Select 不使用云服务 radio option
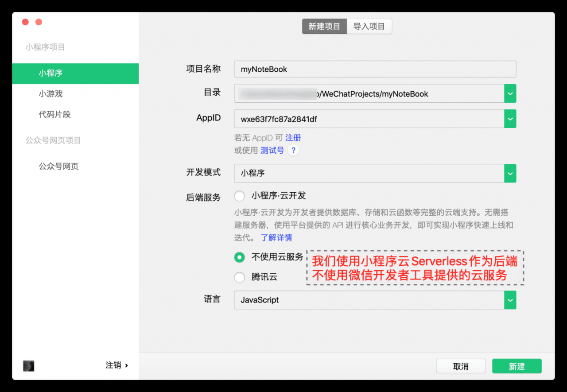567x392 pixels. (240, 257)
